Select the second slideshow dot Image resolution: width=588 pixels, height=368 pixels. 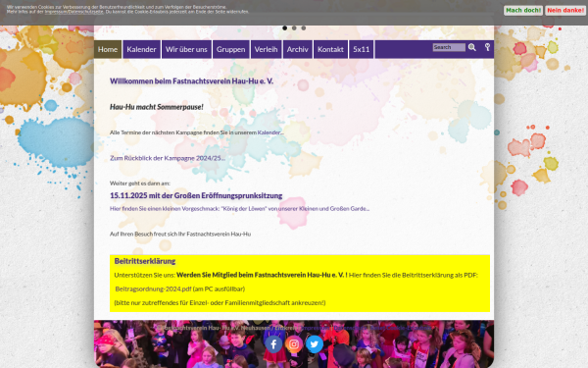point(294,28)
